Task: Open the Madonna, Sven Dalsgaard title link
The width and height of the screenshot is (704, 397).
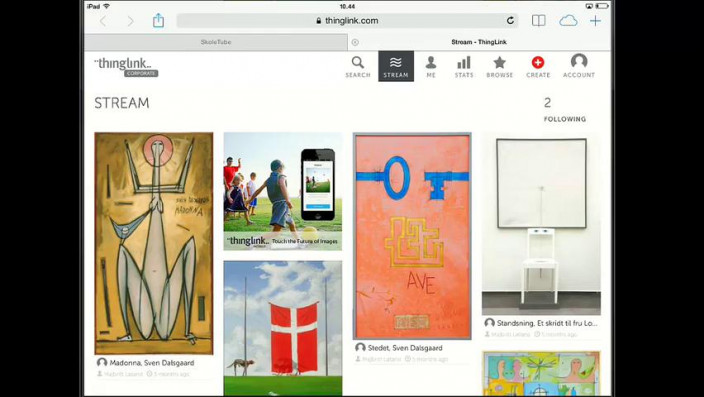Action: coord(152,363)
